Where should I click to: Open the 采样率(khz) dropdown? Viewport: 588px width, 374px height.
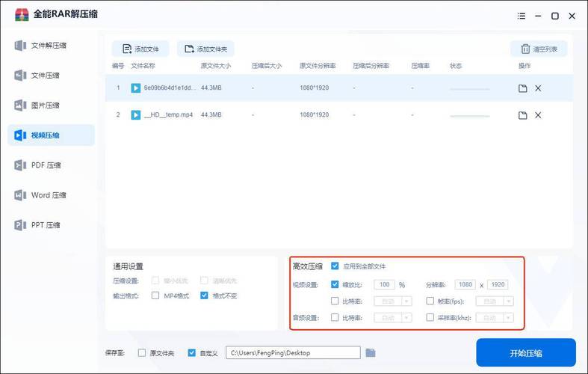(495, 318)
